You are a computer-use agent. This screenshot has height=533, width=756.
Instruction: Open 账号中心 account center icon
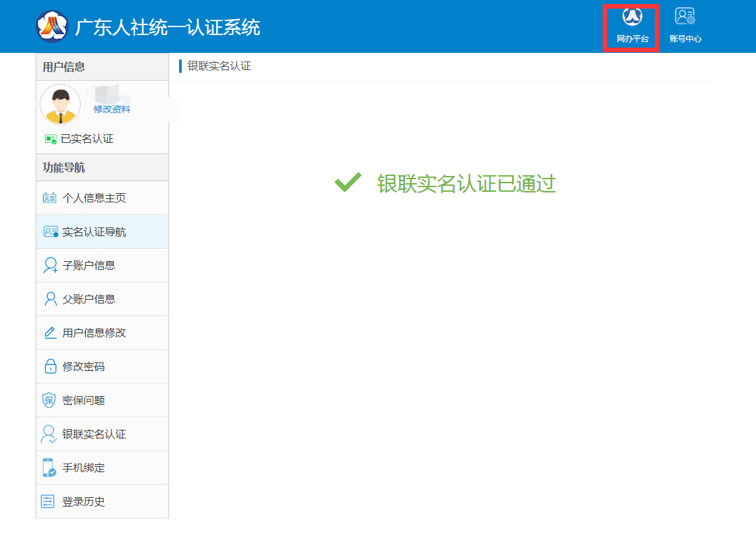[685, 18]
